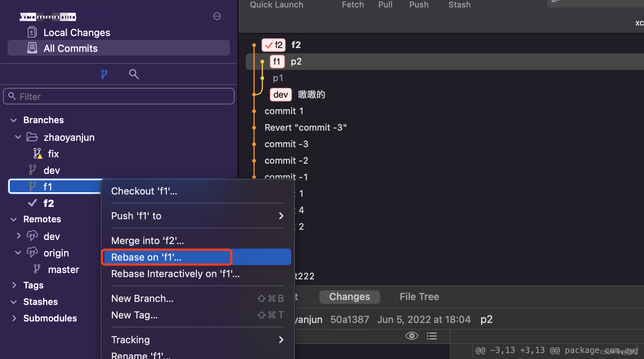Choose Checkout 'f1'... from context menu
The width and height of the screenshot is (644, 359).
click(x=197, y=191)
